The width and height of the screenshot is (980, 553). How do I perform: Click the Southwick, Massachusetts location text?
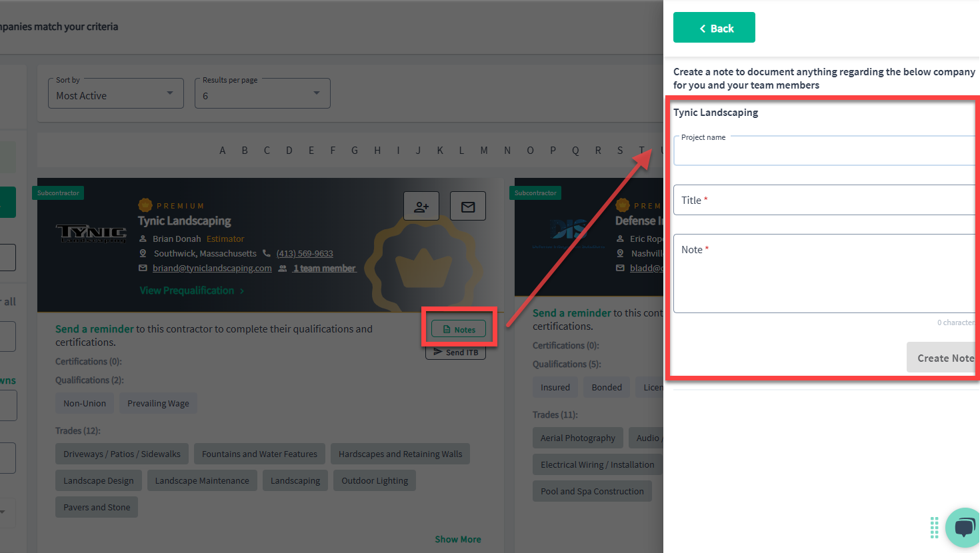pyautogui.click(x=205, y=253)
